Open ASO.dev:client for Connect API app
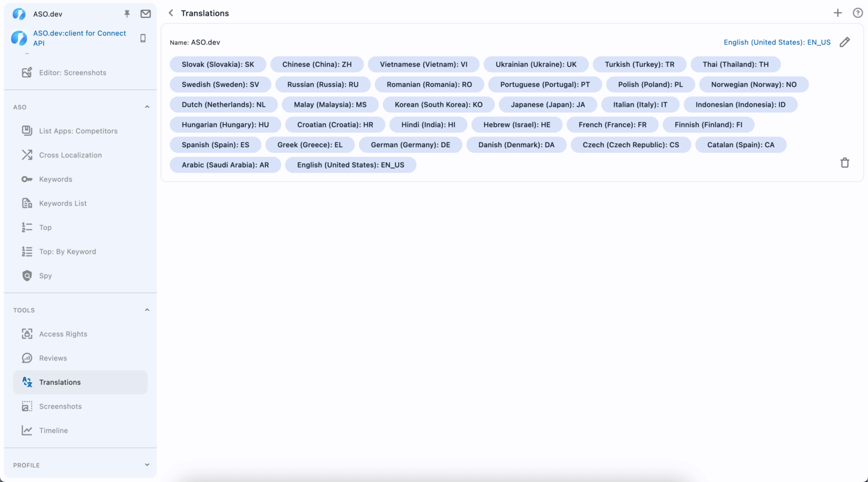 coord(80,38)
